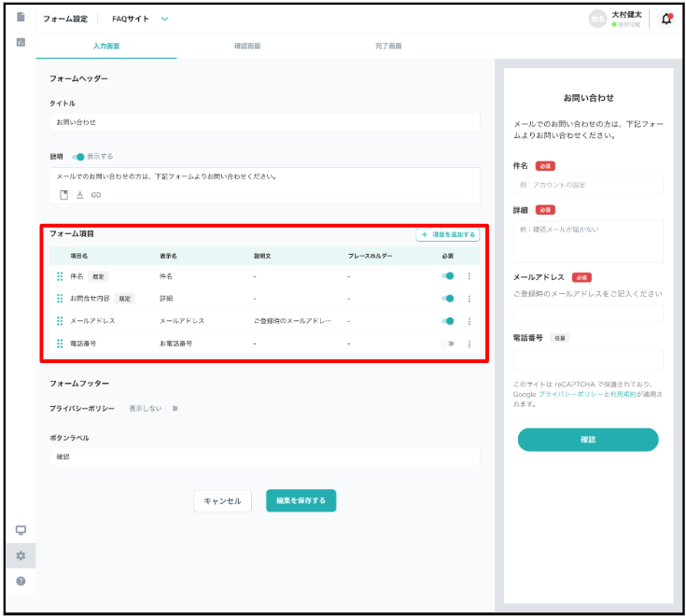Click the monitor icon in sidebar
Viewport: 686px width, 616px height.
click(21, 530)
